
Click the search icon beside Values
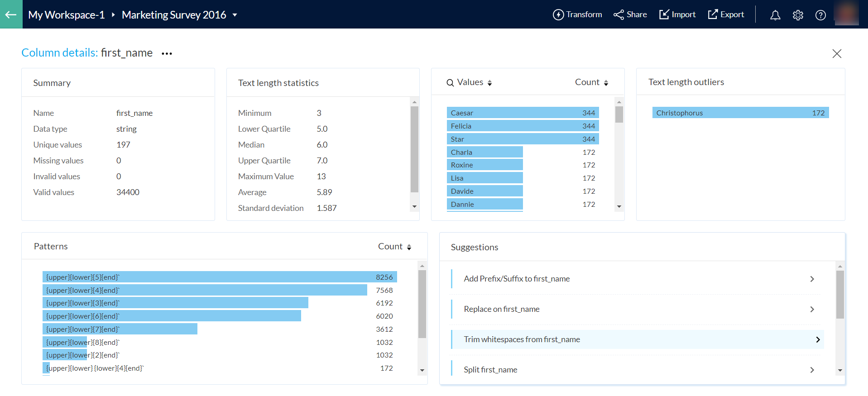[450, 83]
